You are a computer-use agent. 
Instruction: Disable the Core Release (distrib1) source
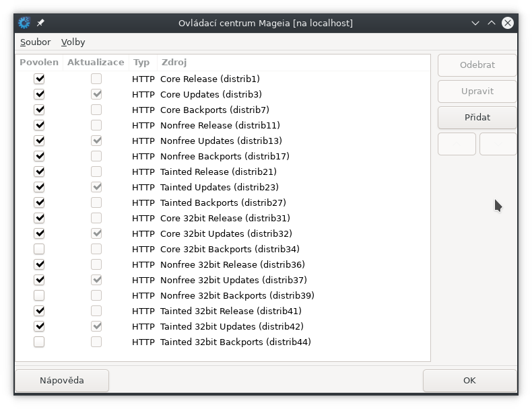point(39,79)
